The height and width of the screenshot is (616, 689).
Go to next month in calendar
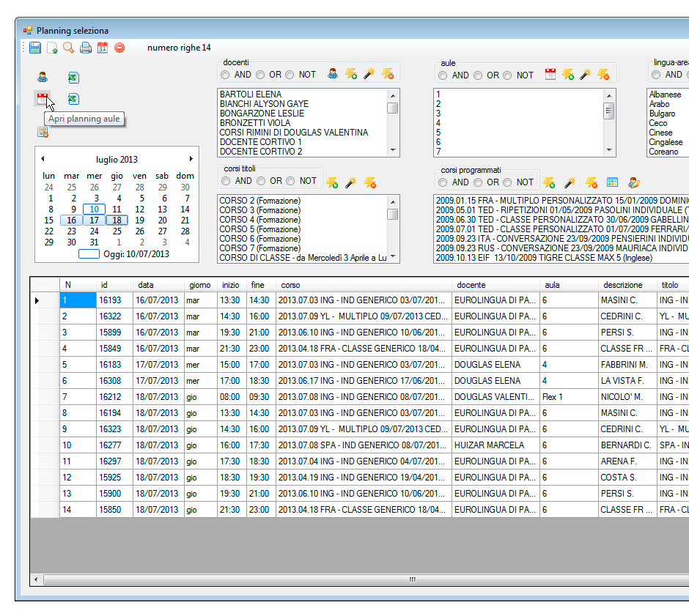coord(191,158)
